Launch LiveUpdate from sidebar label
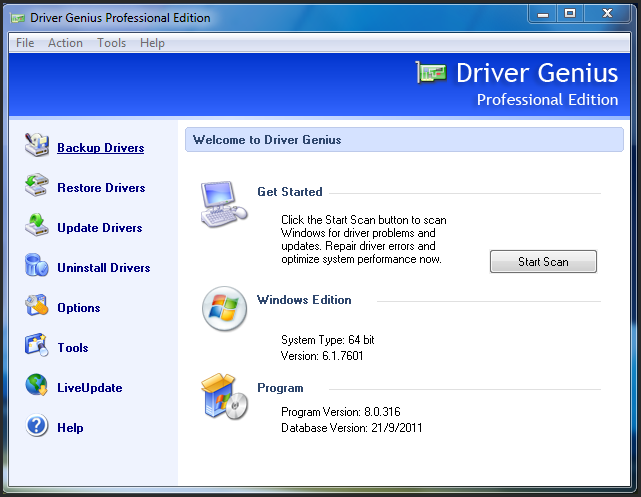 click(x=90, y=387)
